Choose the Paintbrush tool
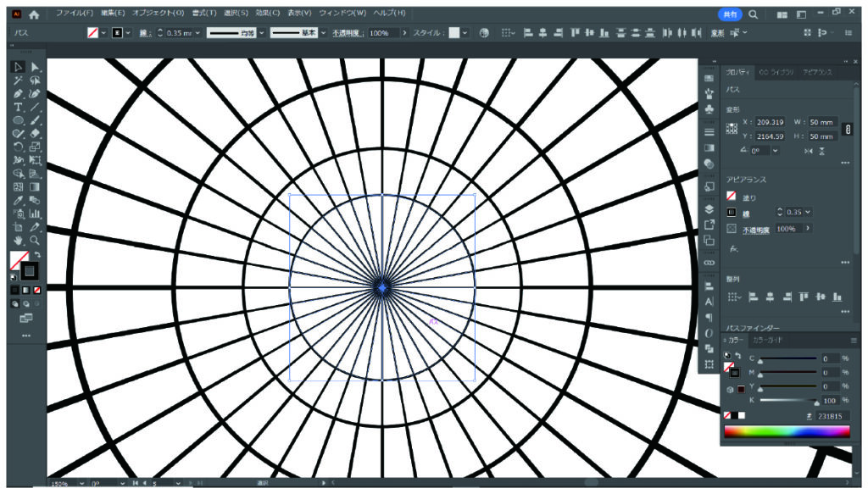The height and width of the screenshot is (494, 868). 35,120
